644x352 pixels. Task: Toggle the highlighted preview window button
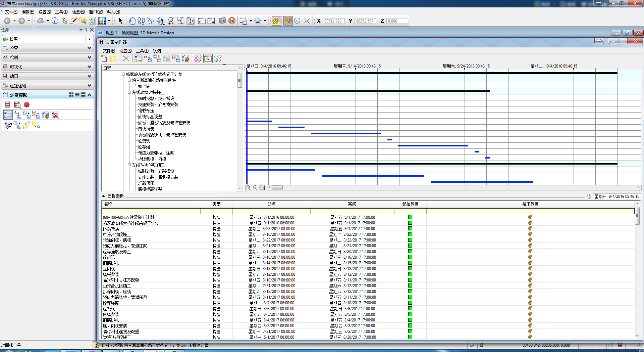click(x=208, y=59)
